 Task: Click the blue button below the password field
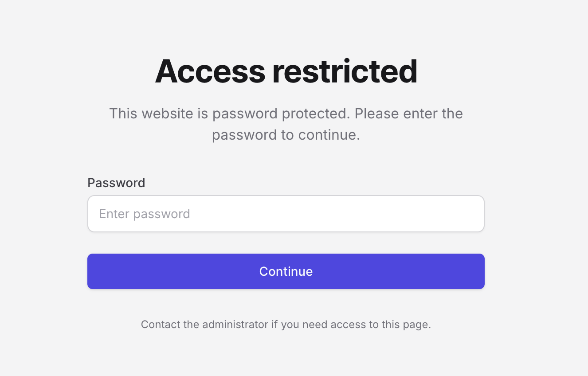click(286, 271)
